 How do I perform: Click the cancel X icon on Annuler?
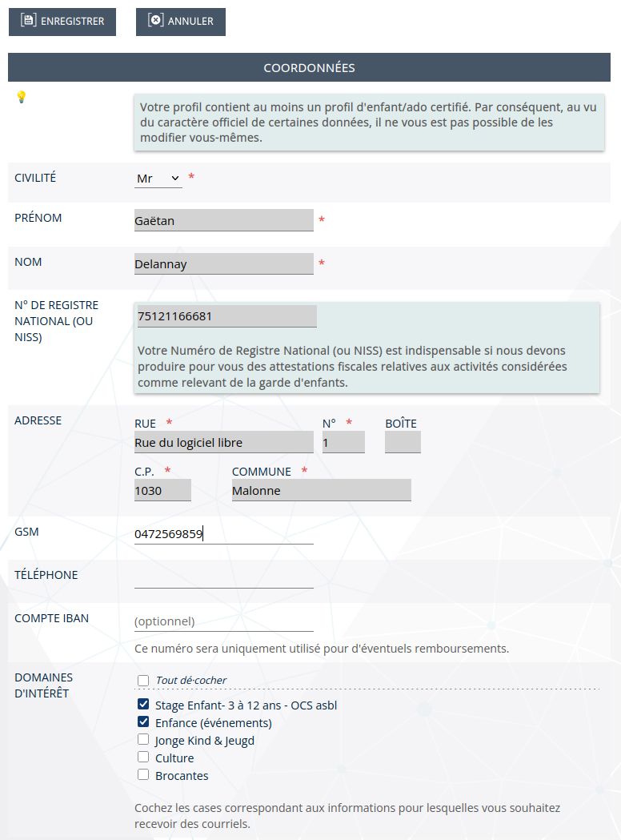(155, 20)
